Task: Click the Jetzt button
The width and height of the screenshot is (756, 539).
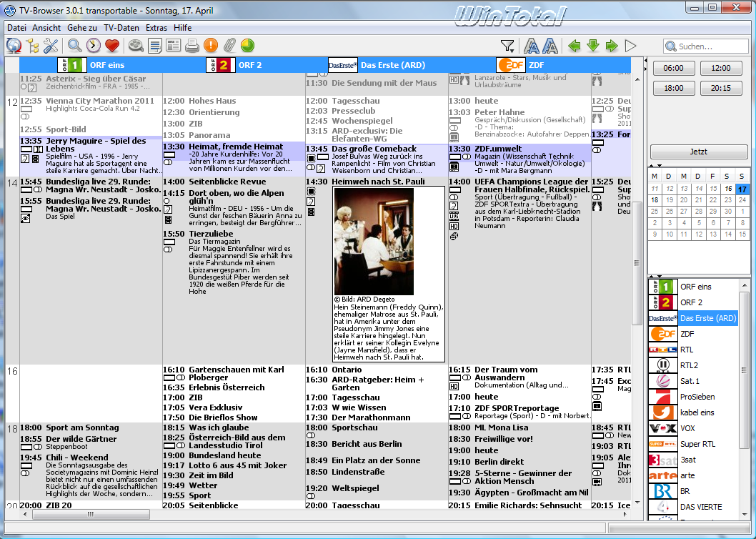Action: click(699, 152)
